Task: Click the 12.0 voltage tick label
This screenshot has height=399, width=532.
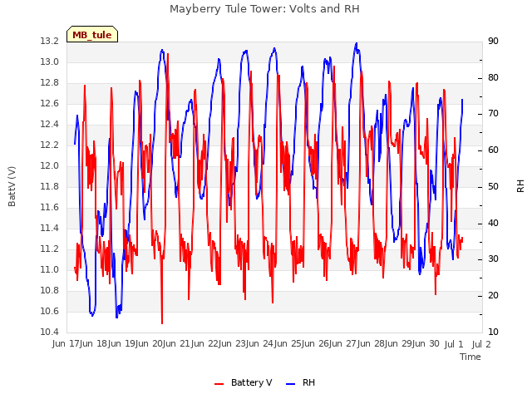Action: tap(49, 166)
